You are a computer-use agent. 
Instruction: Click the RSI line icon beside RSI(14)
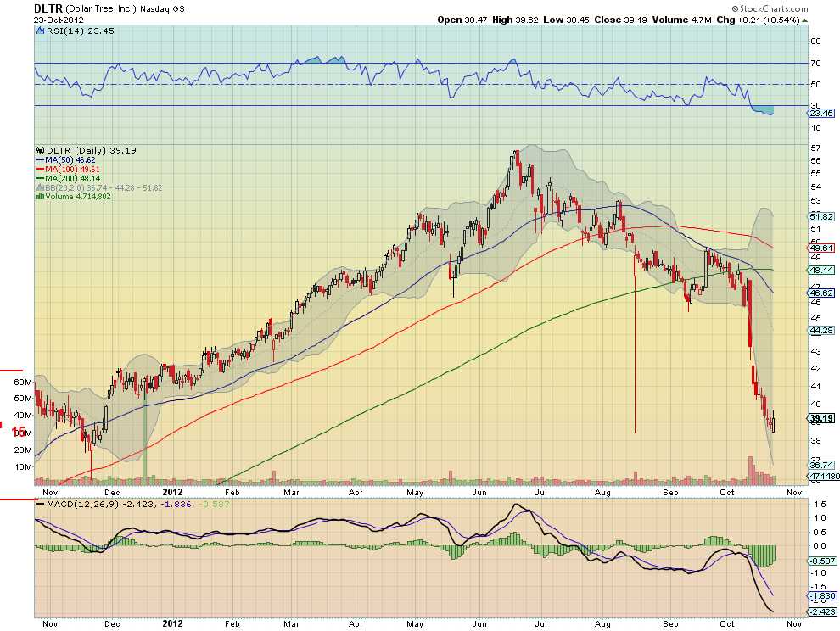point(40,31)
